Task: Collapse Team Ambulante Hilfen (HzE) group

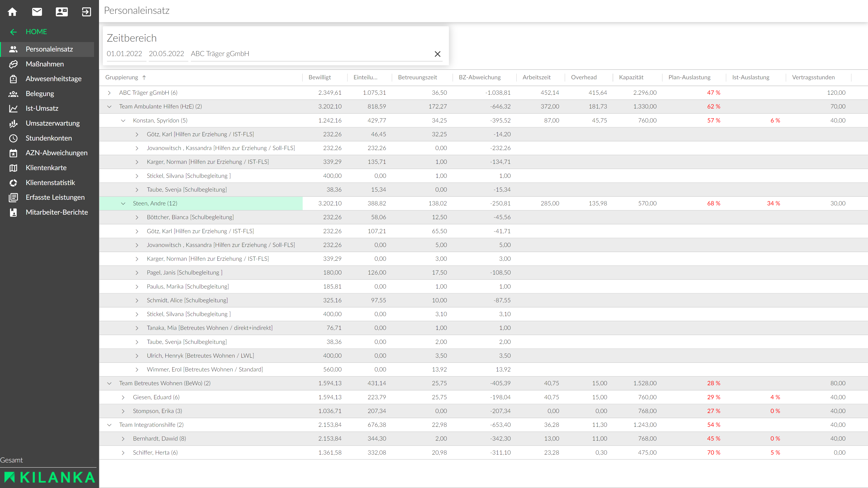Action: coord(109,106)
